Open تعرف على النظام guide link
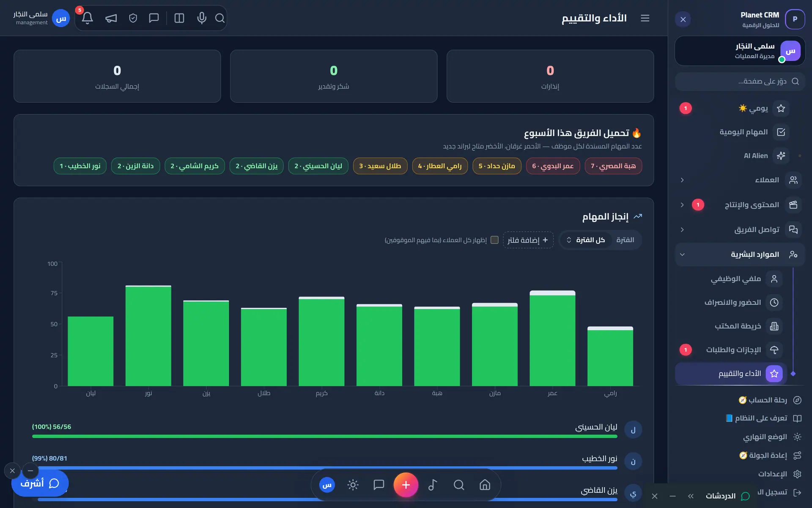 coord(764,418)
